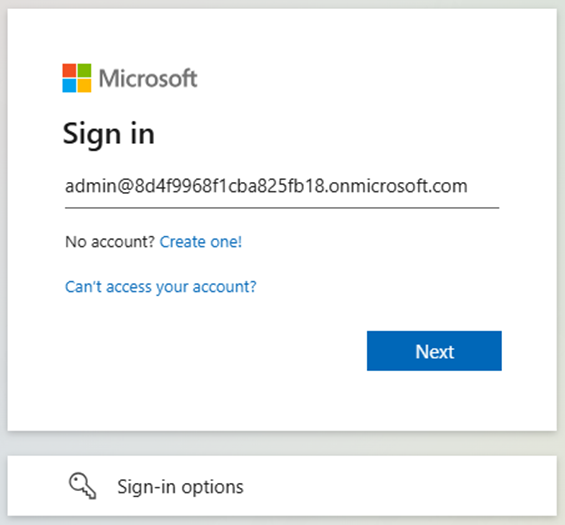The height and width of the screenshot is (525, 565).
Task: Click the red square of the Microsoft logo
Action: [x=69, y=71]
